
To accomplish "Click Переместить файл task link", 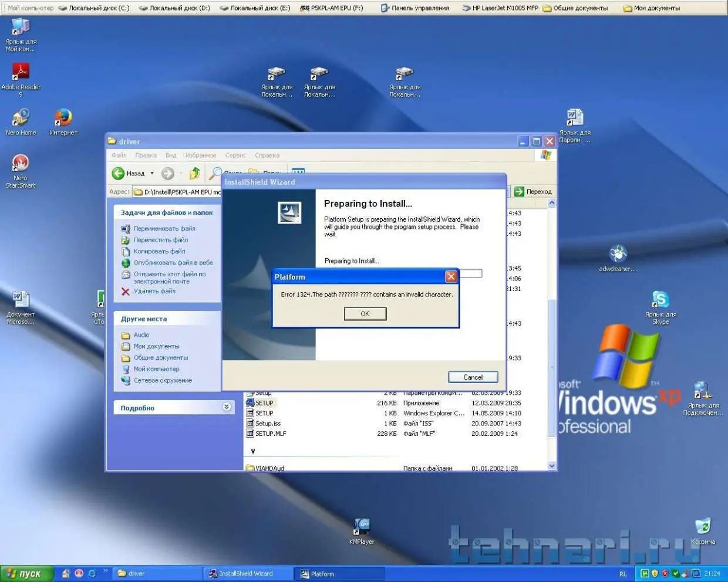I will click(x=161, y=240).
